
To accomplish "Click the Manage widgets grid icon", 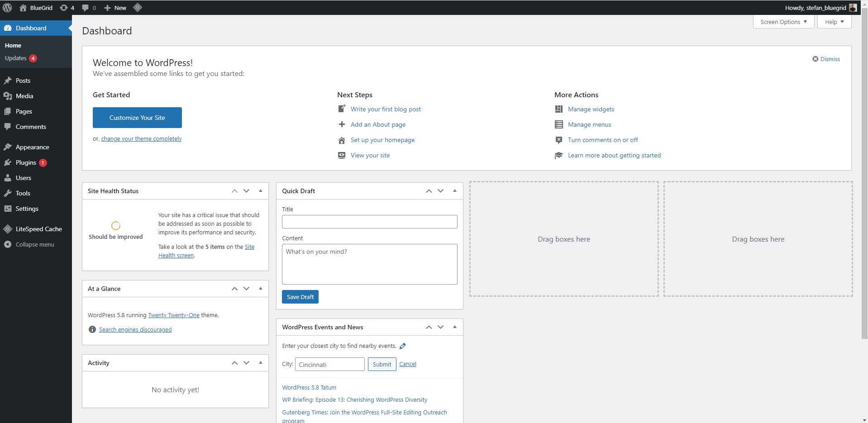I will [559, 109].
